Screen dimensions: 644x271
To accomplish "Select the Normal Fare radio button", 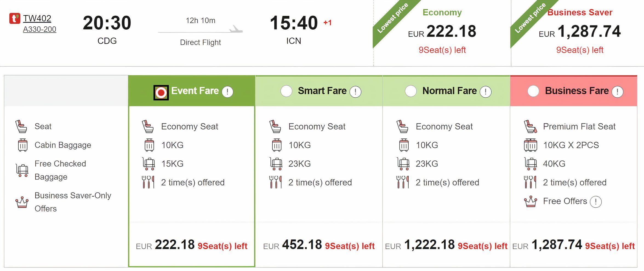I will click(x=411, y=91).
